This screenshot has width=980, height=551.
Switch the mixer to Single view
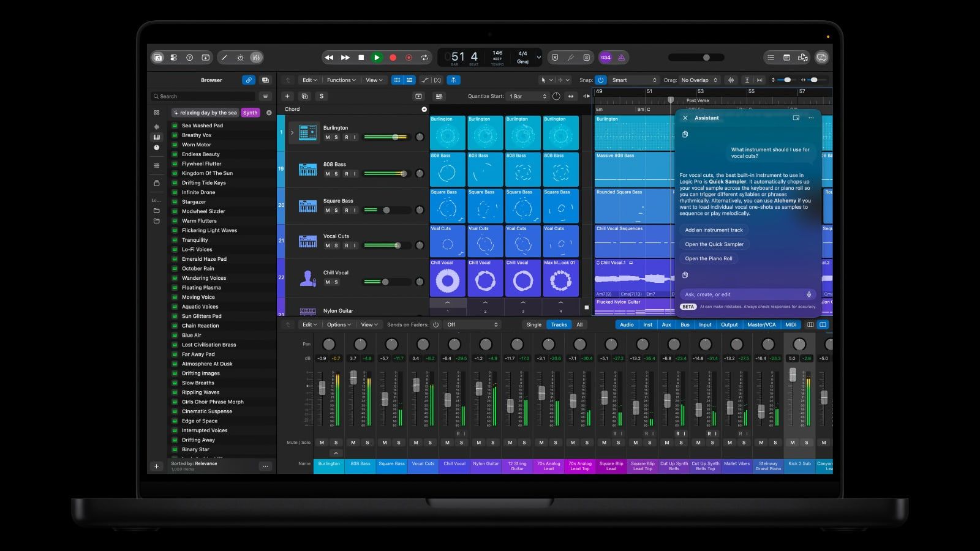(534, 324)
